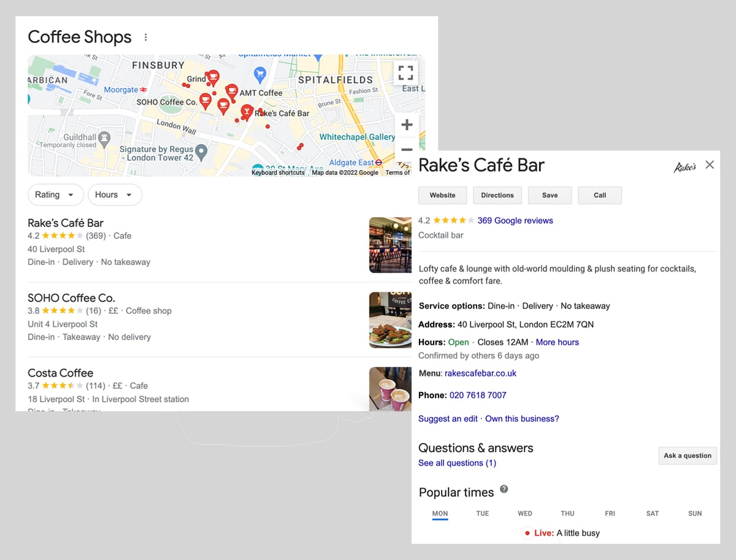Click the Rake's Café Bar listing photo
Viewport: 736px width, 560px height.
[x=390, y=245]
